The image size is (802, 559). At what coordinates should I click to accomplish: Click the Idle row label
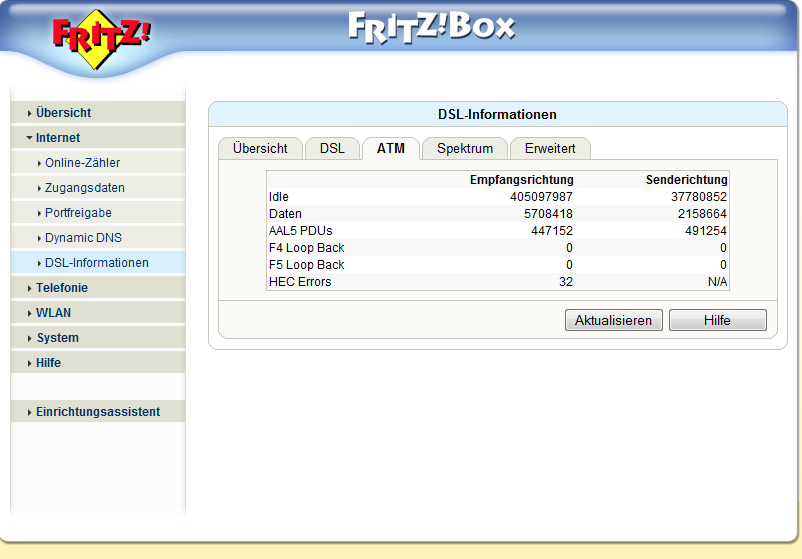click(x=279, y=197)
